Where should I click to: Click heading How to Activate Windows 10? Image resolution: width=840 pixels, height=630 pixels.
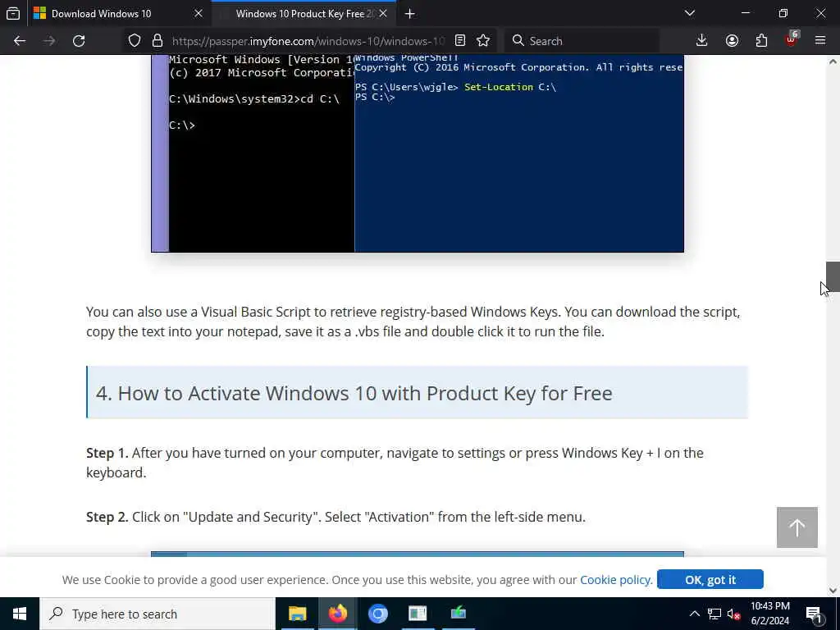point(354,393)
